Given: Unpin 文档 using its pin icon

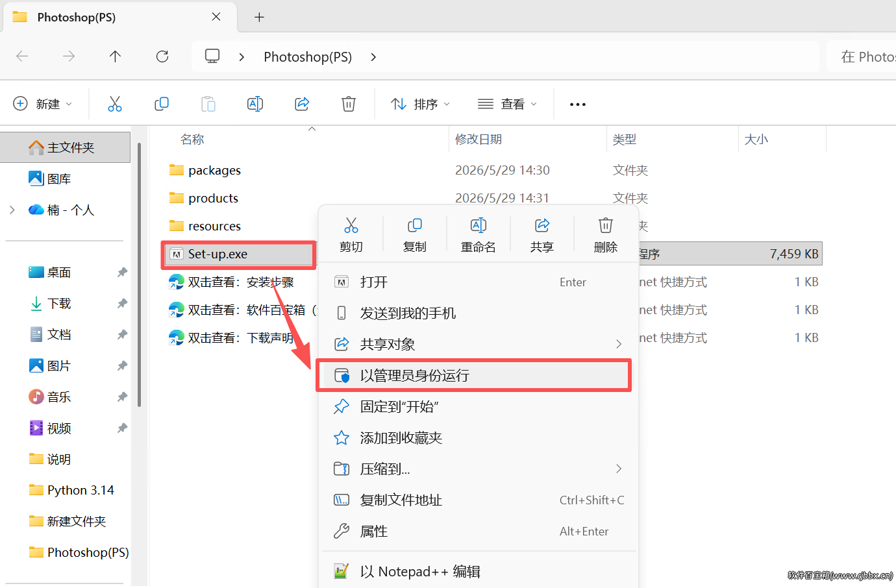Looking at the screenshot, I should [x=122, y=335].
